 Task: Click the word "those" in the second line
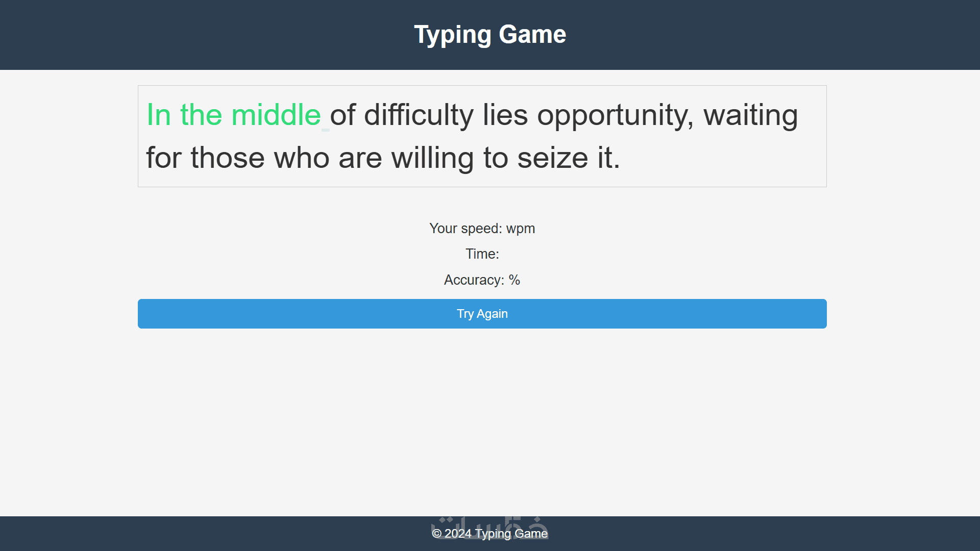[228, 158]
